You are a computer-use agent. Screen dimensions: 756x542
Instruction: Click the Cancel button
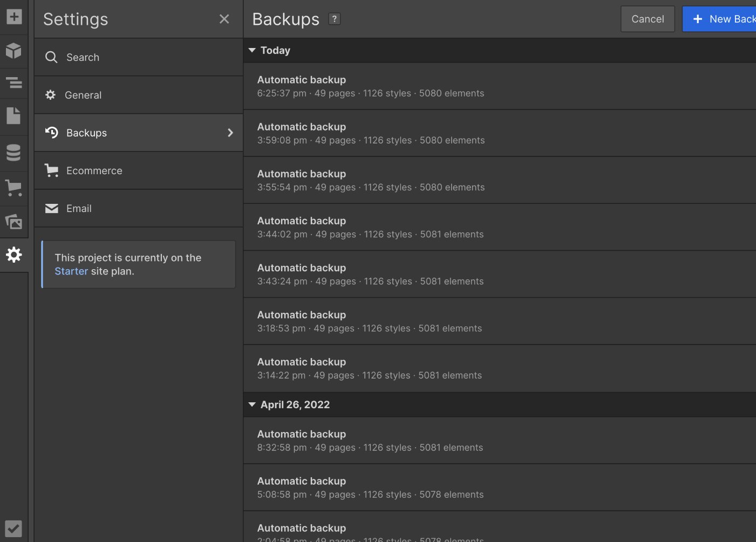648,19
